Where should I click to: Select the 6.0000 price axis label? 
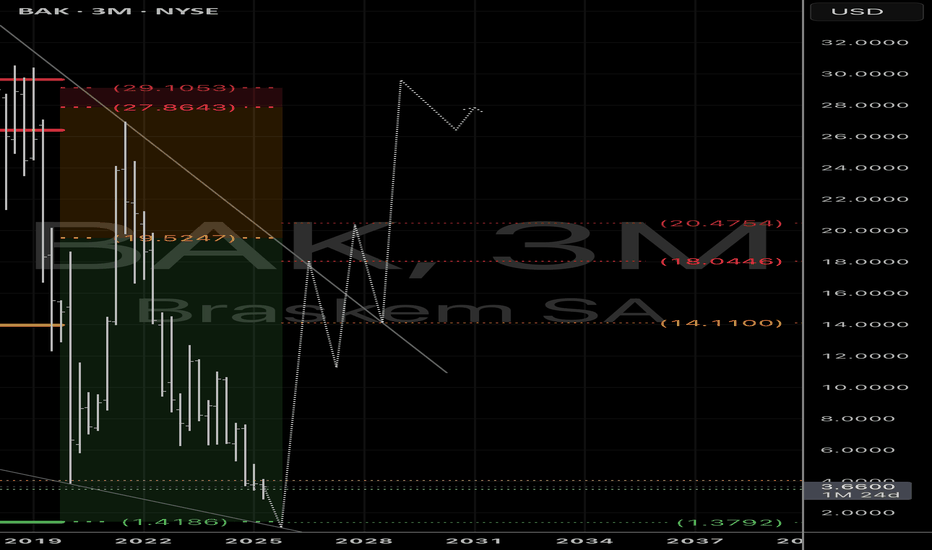coord(858,450)
